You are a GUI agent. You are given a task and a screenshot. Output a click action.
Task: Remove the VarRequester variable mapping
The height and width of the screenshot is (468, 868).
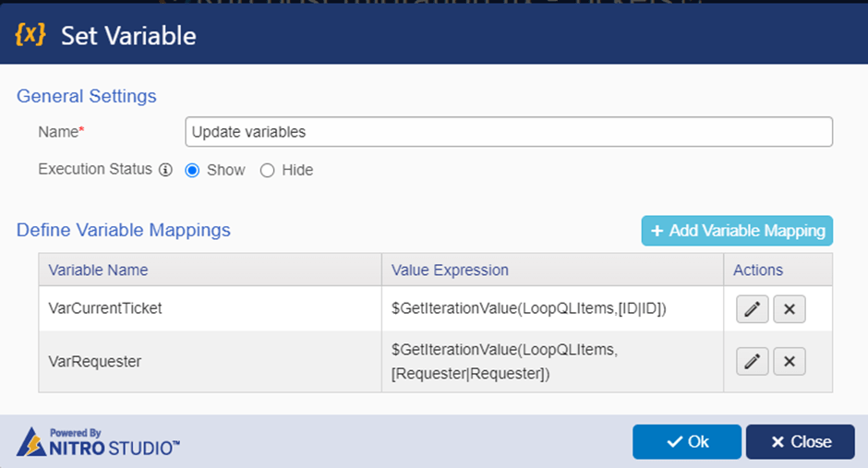[x=790, y=361]
